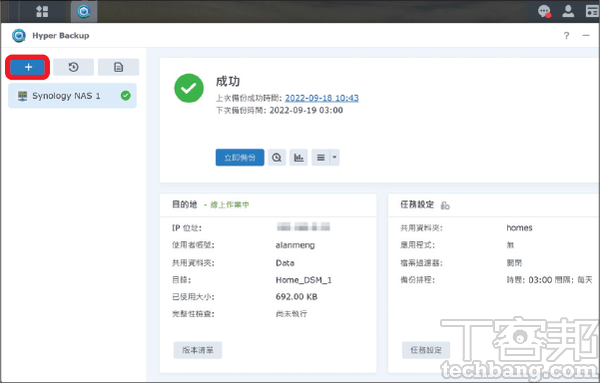600x383 pixels.
Task: Open the backup explorer magnifier-clock icon
Action: pos(277,157)
